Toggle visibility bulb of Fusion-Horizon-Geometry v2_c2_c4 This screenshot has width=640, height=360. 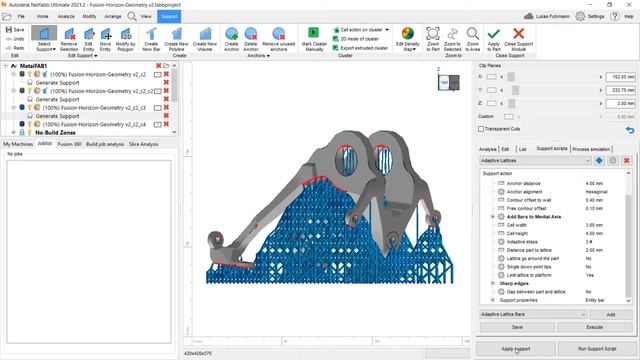pyautogui.click(x=29, y=124)
